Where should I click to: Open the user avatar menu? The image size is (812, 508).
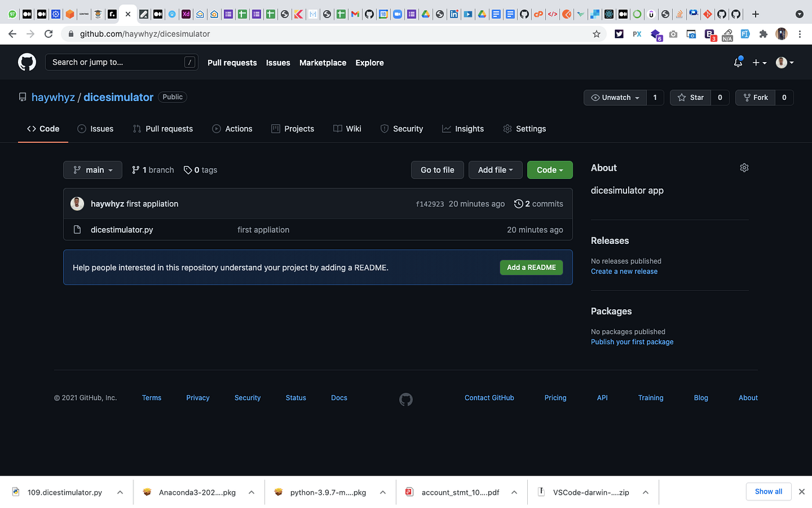[785, 63]
